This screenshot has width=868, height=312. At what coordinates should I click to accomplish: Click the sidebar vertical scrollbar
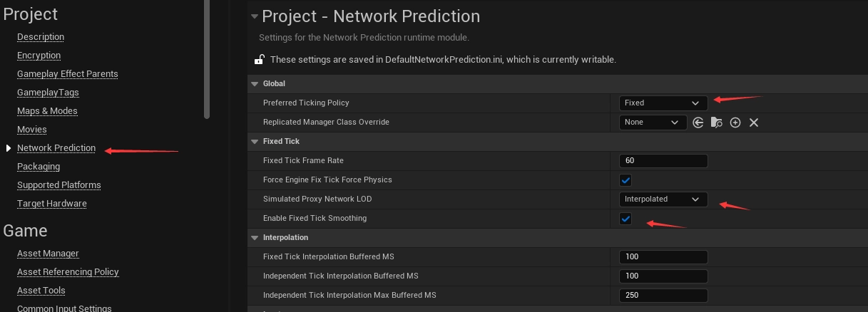pyautogui.click(x=207, y=58)
